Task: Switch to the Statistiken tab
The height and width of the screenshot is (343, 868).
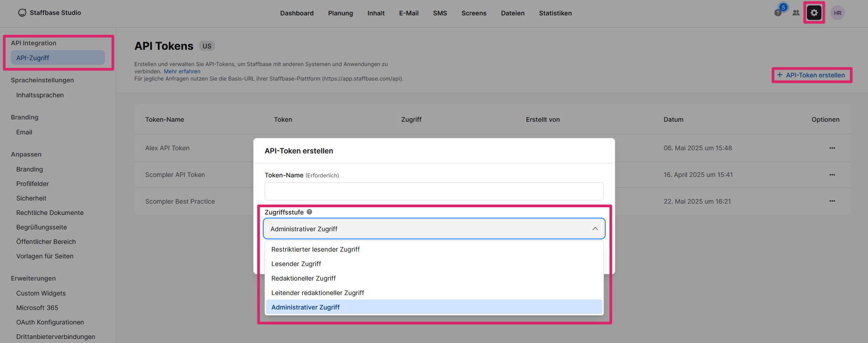Action: tap(555, 13)
